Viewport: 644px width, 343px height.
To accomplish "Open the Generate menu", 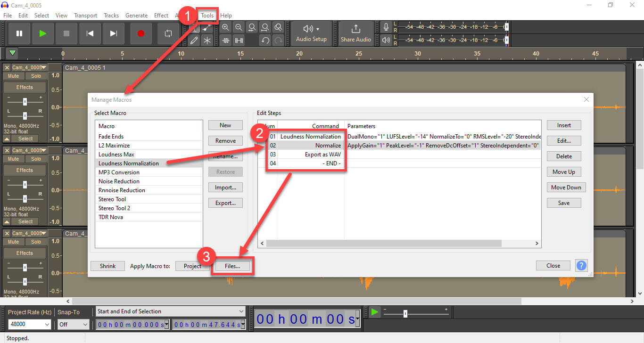I will tap(136, 16).
